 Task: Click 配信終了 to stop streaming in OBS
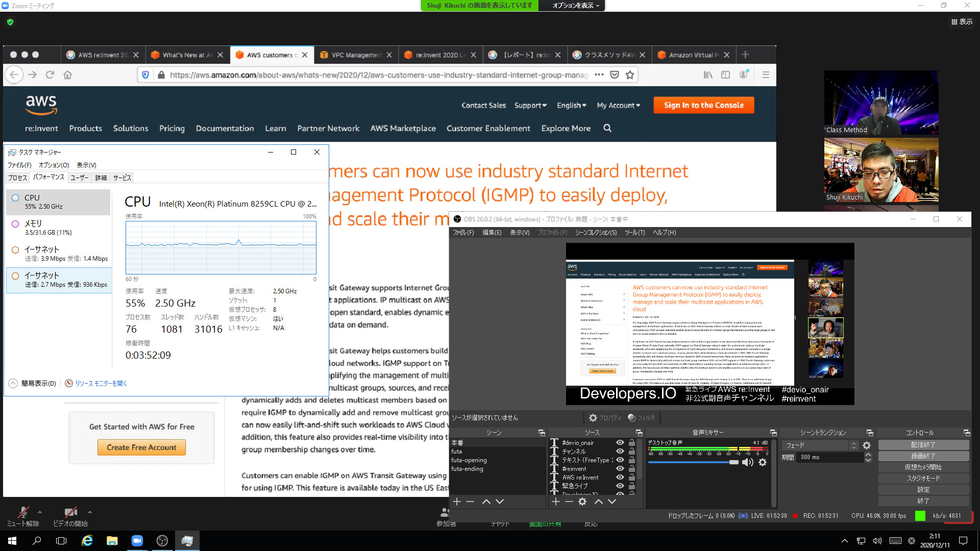tap(923, 445)
